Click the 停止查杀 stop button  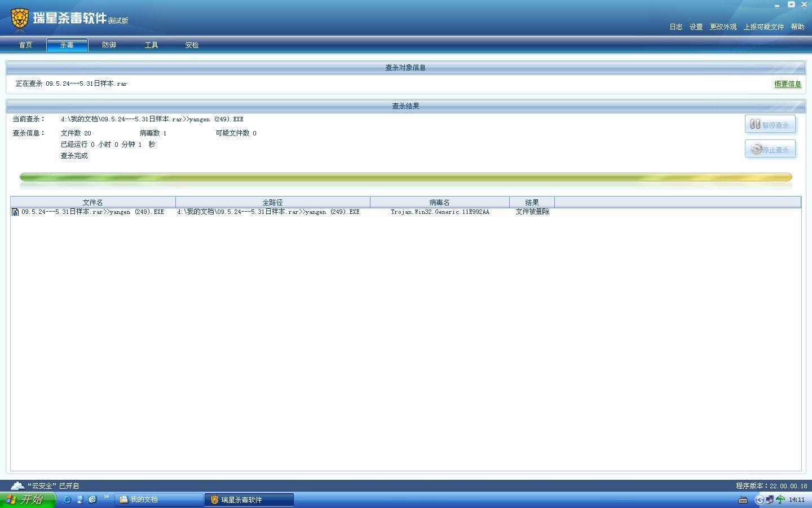coord(770,149)
